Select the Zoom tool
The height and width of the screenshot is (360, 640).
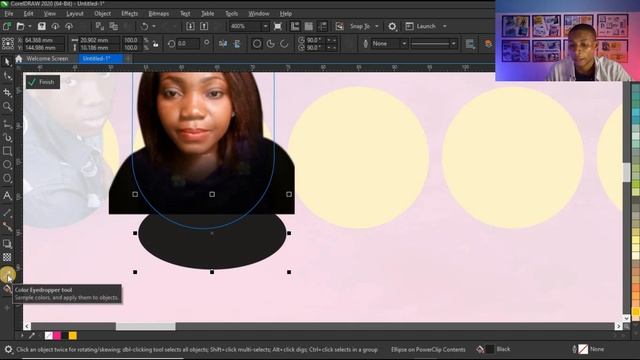pyautogui.click(x=7, y=107)
